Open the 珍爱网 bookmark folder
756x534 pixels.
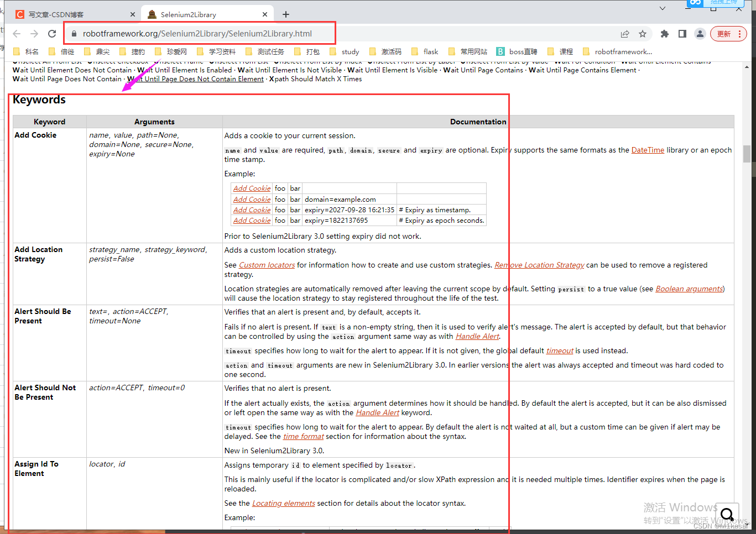171,51
